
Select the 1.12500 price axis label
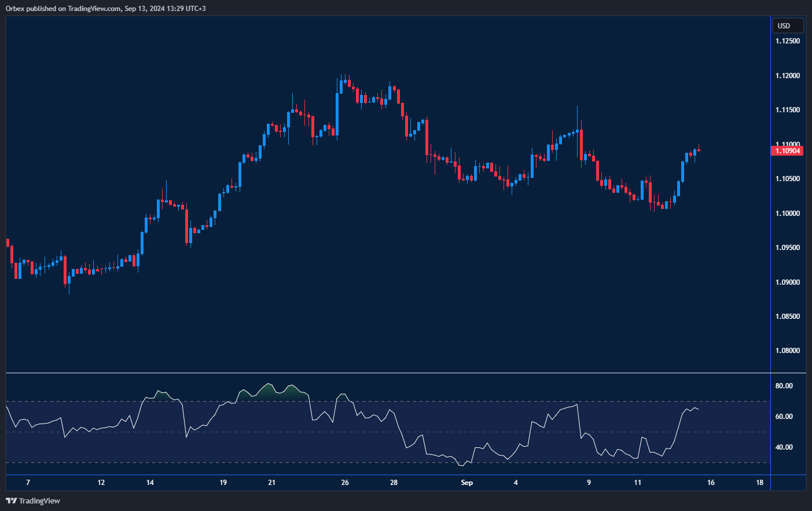[788, 41]
